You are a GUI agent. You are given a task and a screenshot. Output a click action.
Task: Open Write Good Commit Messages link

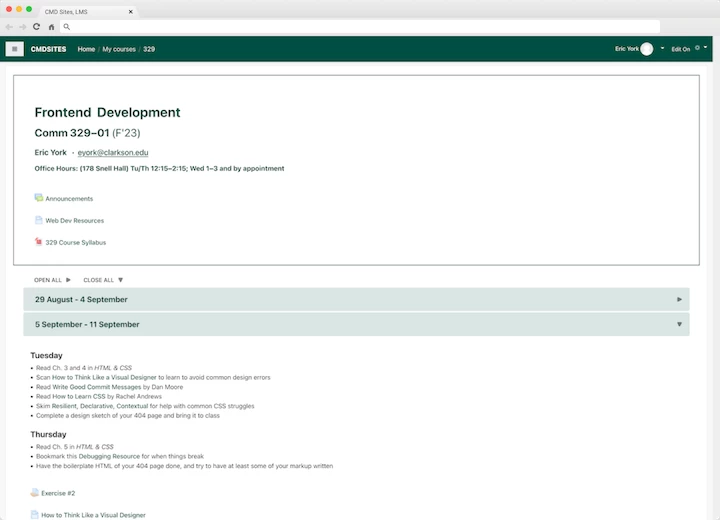(x=96, y=387)
